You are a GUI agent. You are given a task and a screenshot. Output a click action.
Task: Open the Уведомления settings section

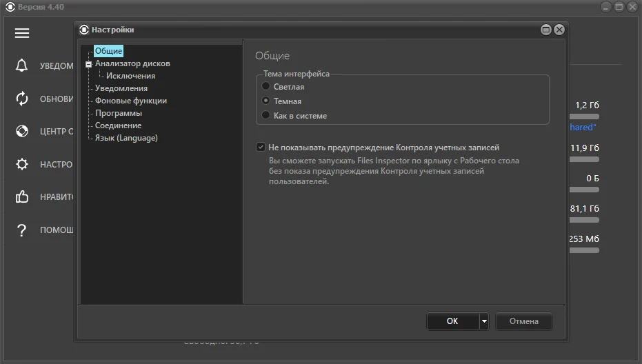121,88
